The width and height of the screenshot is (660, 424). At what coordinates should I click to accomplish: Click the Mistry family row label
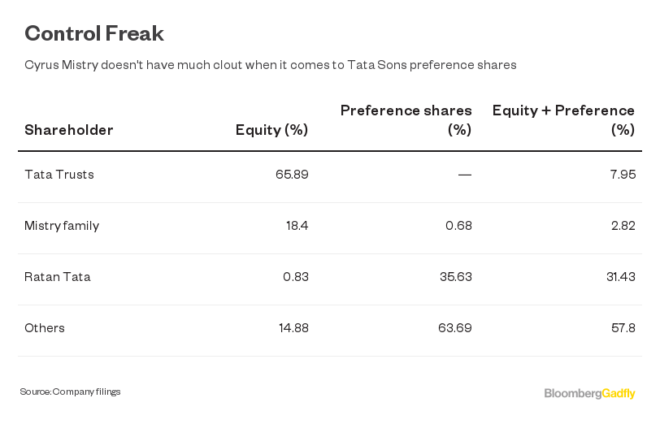coord(62,225)
